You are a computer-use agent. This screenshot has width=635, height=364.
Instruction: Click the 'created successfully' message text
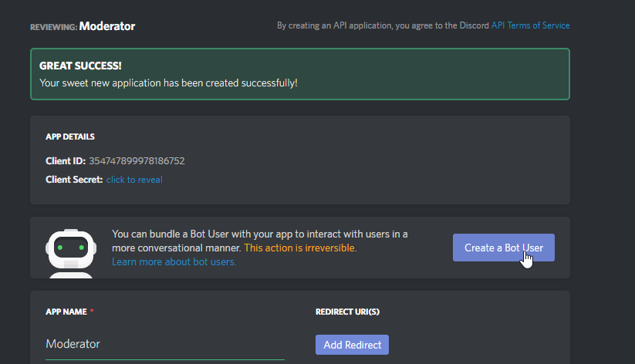(168, 83)
